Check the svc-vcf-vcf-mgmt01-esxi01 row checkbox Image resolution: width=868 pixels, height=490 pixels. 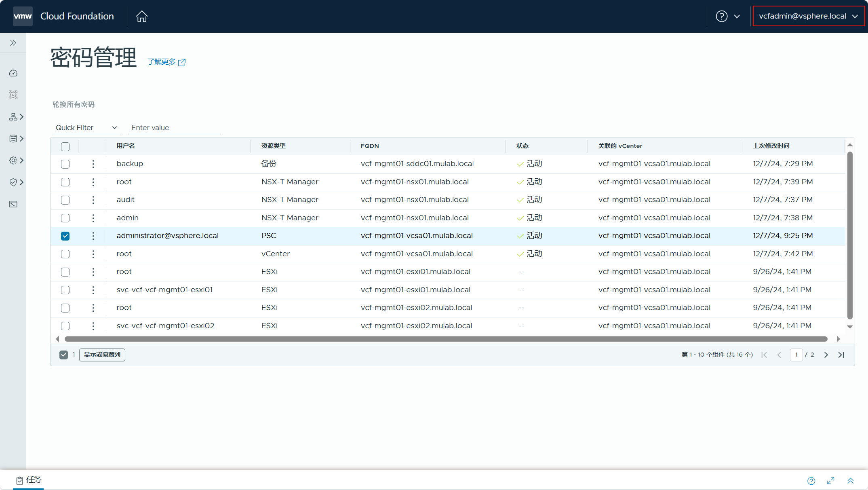coord(65,290)
